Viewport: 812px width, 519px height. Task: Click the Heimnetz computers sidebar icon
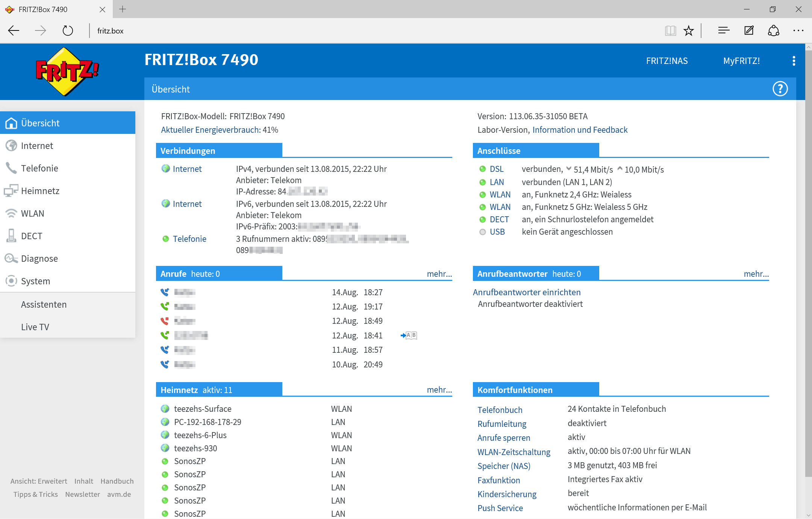click(11, 191)
